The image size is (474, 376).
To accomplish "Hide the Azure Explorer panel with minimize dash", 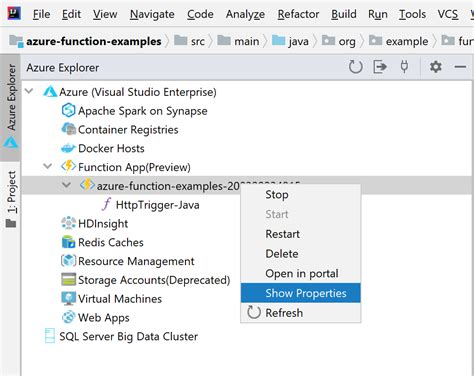I will click(x=460, y=67).
